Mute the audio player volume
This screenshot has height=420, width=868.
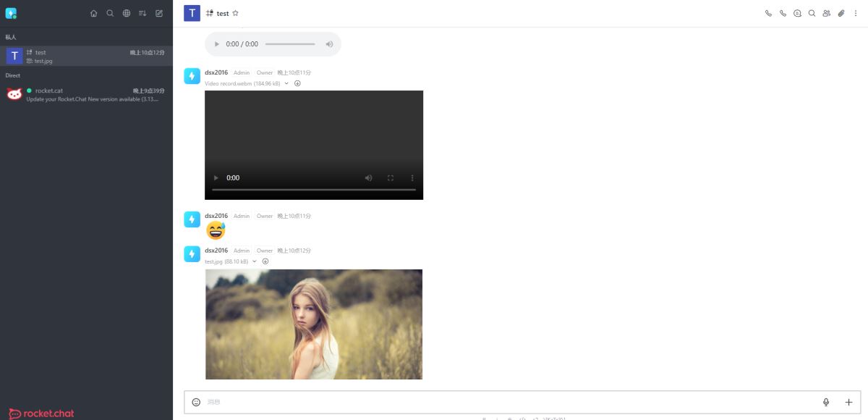pos(329,44)
